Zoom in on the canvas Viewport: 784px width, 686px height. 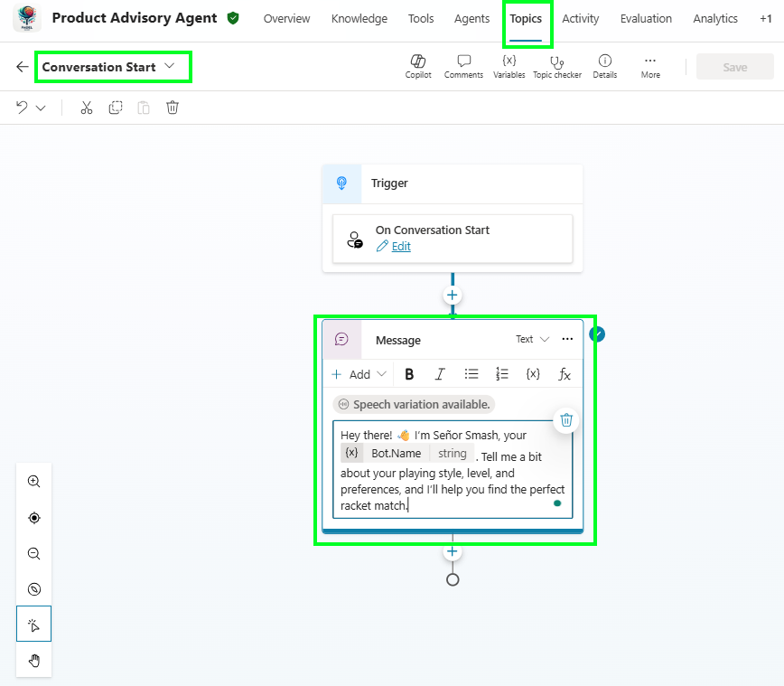point(34,482)
